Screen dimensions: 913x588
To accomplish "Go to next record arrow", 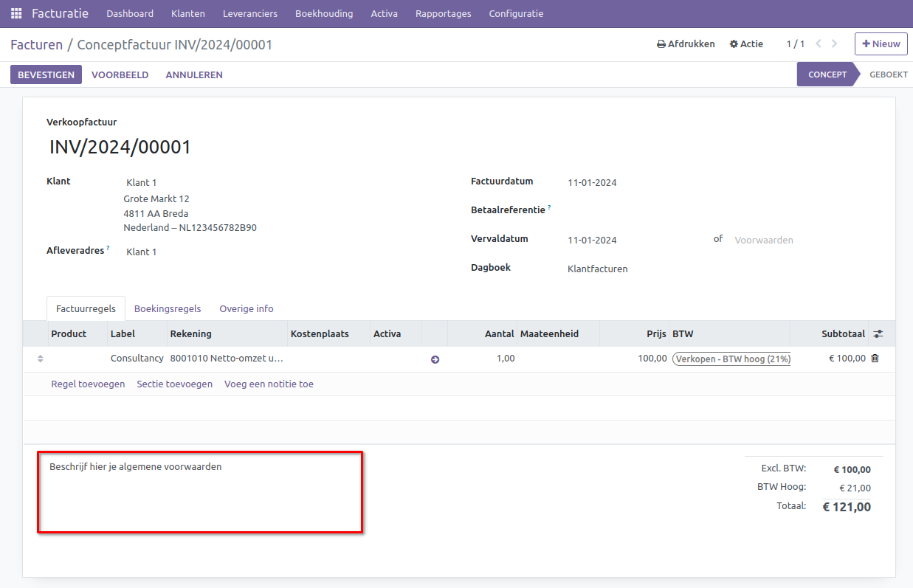I will point(835,44).
